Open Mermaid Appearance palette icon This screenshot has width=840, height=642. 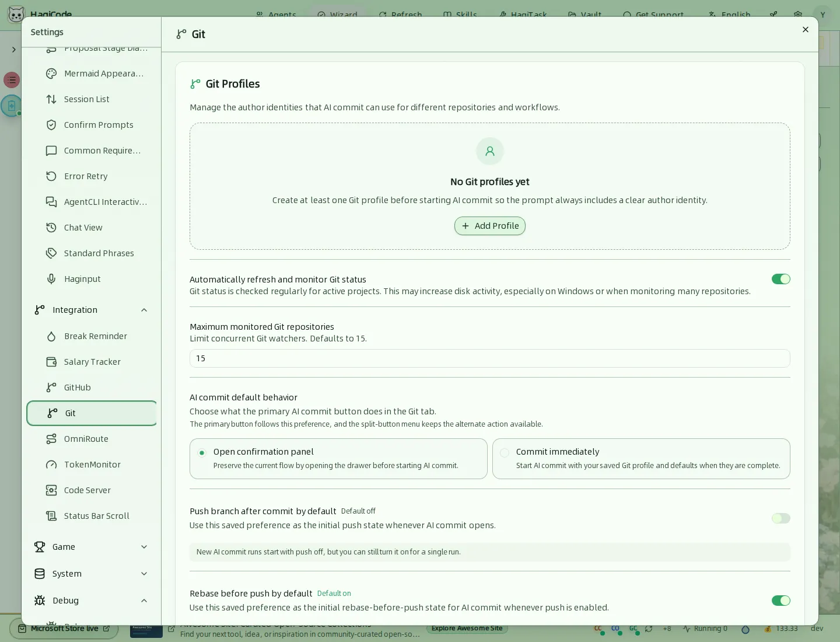[x=51, y=74]
